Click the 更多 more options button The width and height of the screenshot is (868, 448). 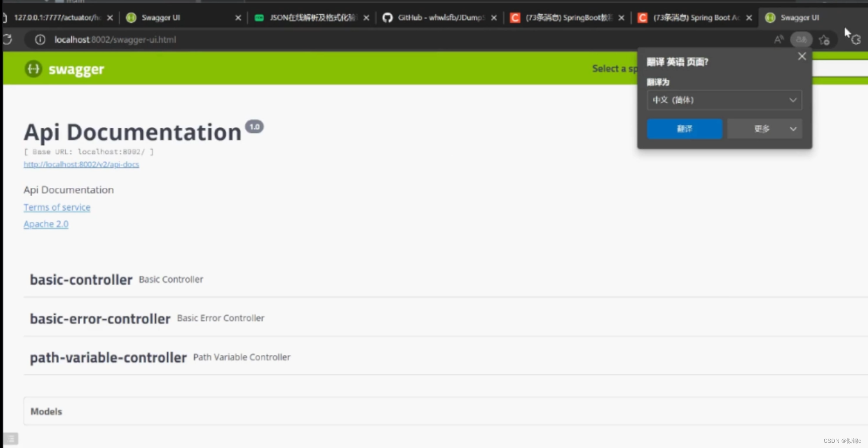point(764,129)
